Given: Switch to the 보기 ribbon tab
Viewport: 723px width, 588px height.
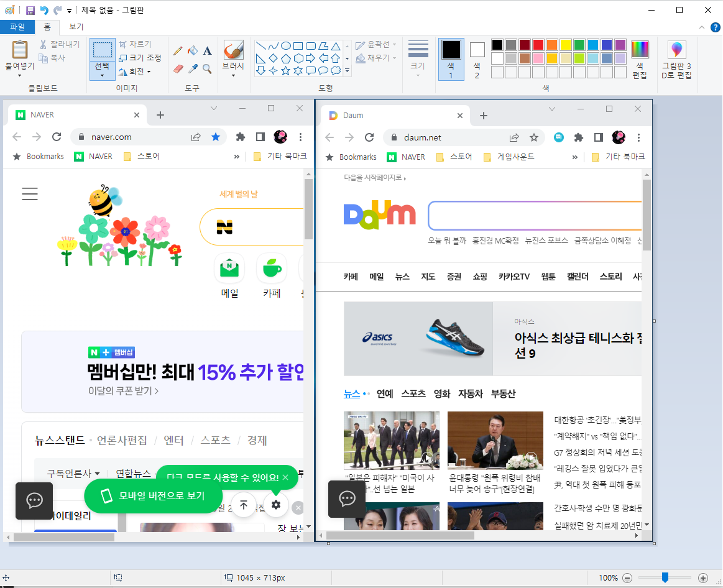Looking at the screenshot, I should (75, 27).
